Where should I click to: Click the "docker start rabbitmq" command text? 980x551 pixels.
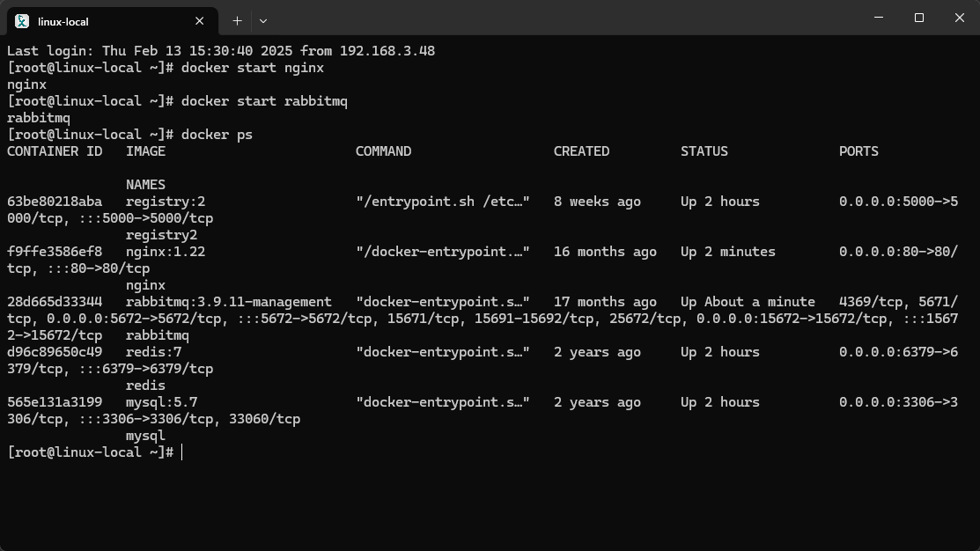point(264,101)
